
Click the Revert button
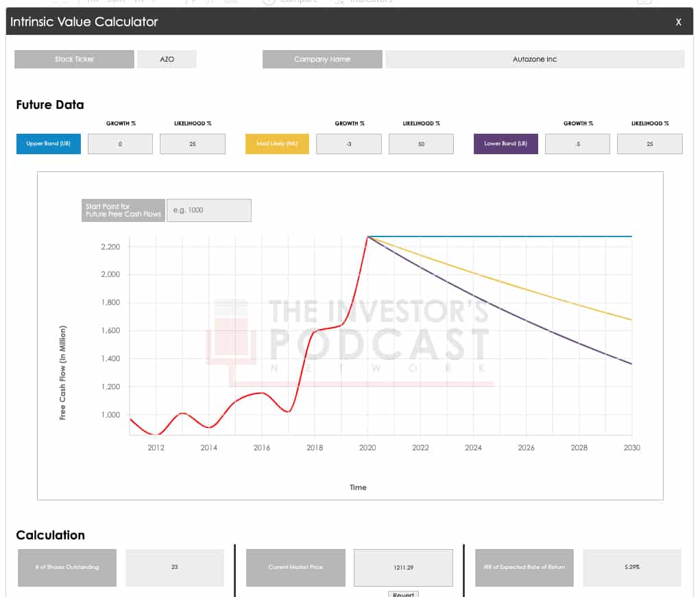(404, 594)
